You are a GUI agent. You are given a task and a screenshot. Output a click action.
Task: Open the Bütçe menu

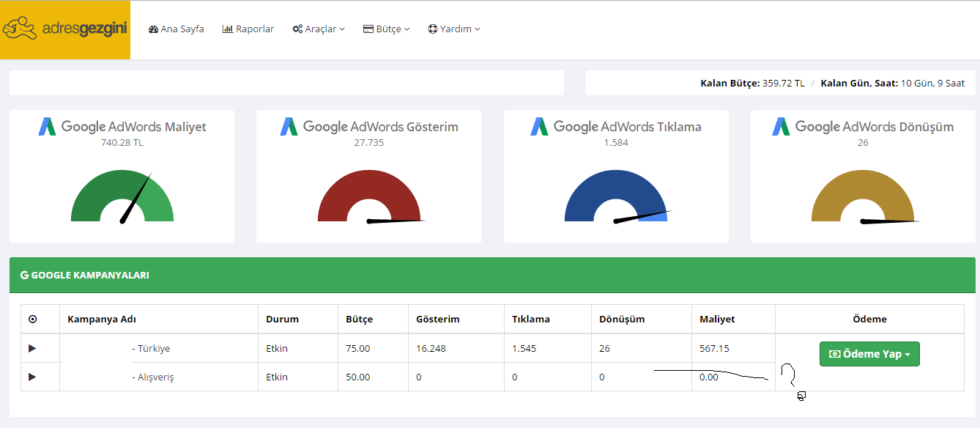(x=387, y=29)
